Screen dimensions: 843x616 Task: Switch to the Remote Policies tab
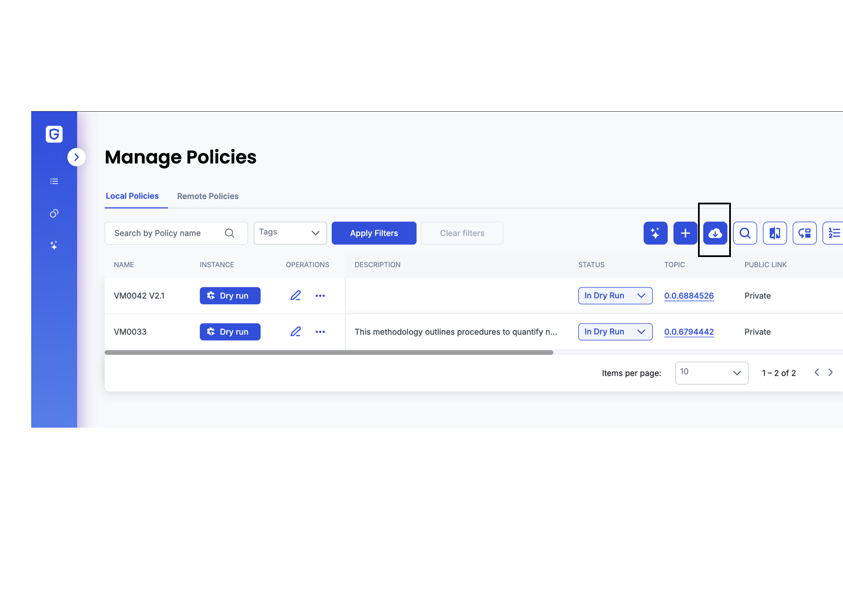tap(208, 196)
